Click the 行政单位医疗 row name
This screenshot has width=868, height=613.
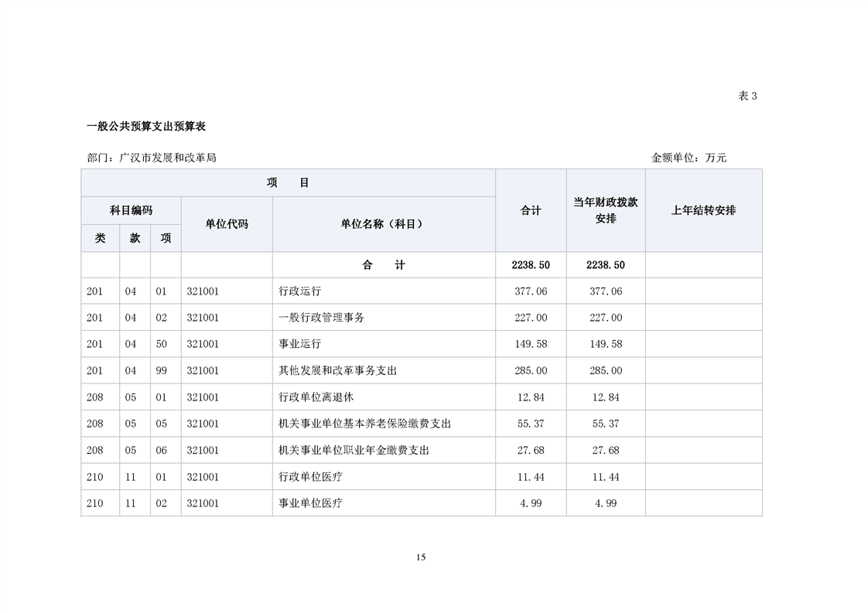tap(310, 477)
